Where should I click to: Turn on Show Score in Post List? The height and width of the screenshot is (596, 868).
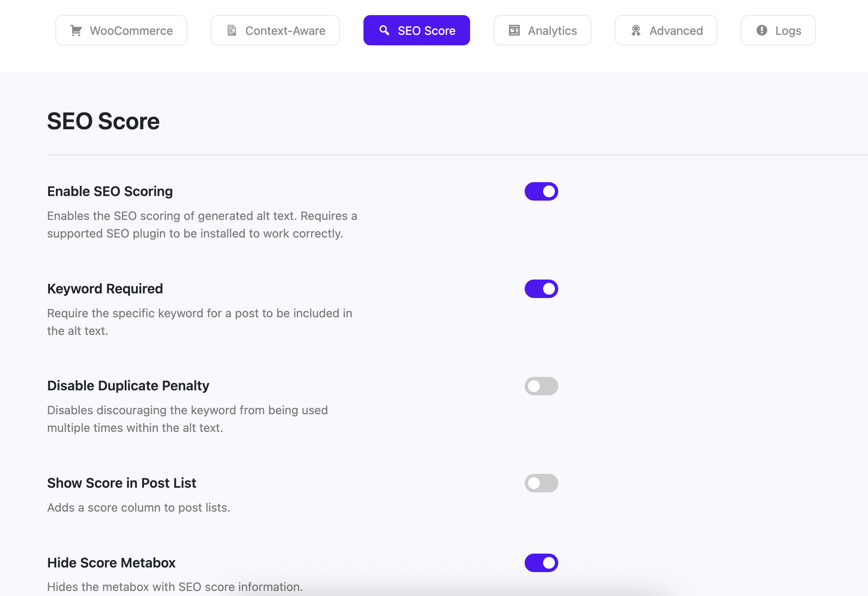pyautogui.click(x=541, y=483)
